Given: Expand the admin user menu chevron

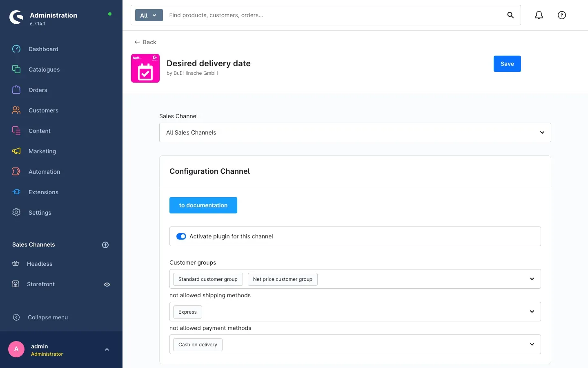Looking at the screenshot, I should coord(107,350).
